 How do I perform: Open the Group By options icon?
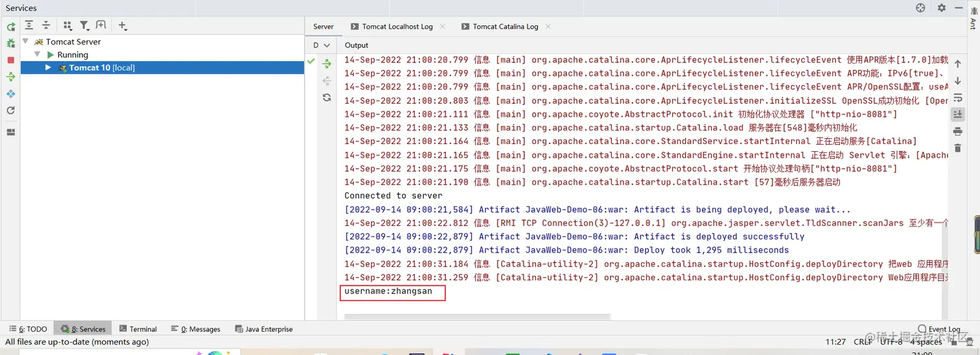tap(67, 25)
